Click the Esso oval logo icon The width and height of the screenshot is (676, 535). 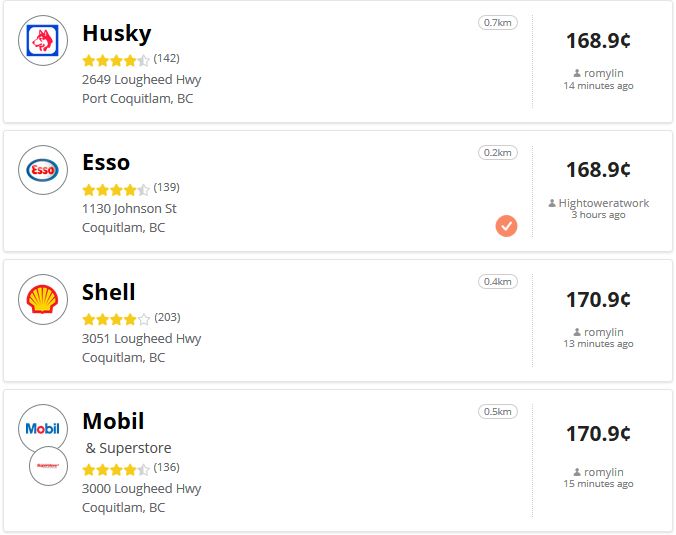(43, 170)
